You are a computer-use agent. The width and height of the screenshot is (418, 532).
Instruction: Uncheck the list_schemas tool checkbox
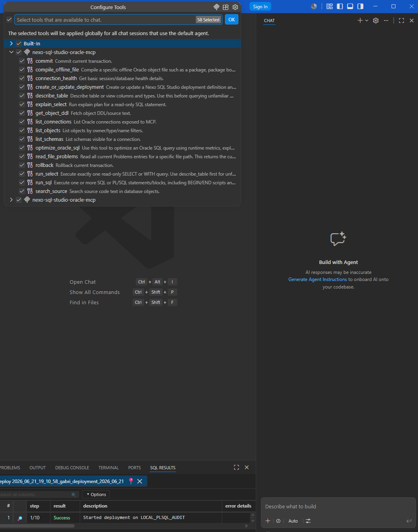point(22,139)
